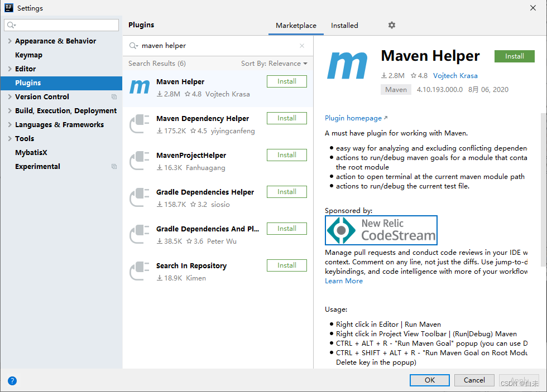Viewport: 547px width, 392px height.
Task: Click the plugin search magnifier icon
Action: coord(133,46)
